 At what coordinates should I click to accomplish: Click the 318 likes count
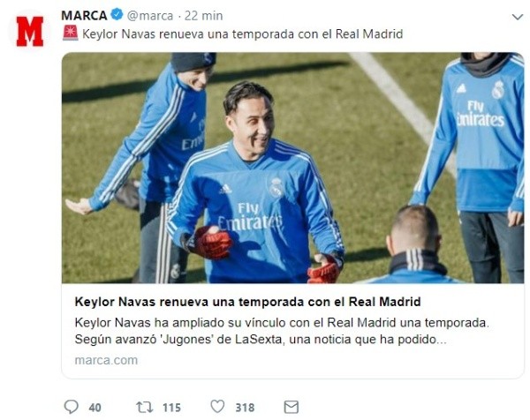point(245,408)
